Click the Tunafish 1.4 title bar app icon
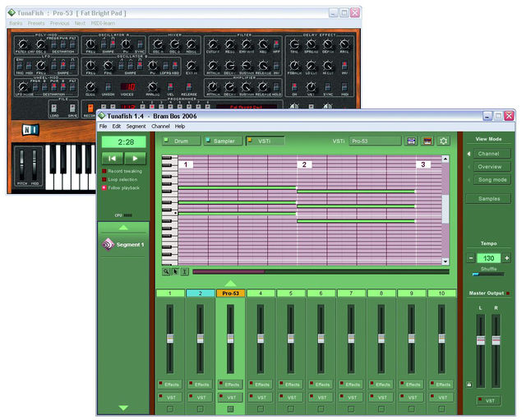This screenshot has height=420, width=526. click(x=102, y=116)
